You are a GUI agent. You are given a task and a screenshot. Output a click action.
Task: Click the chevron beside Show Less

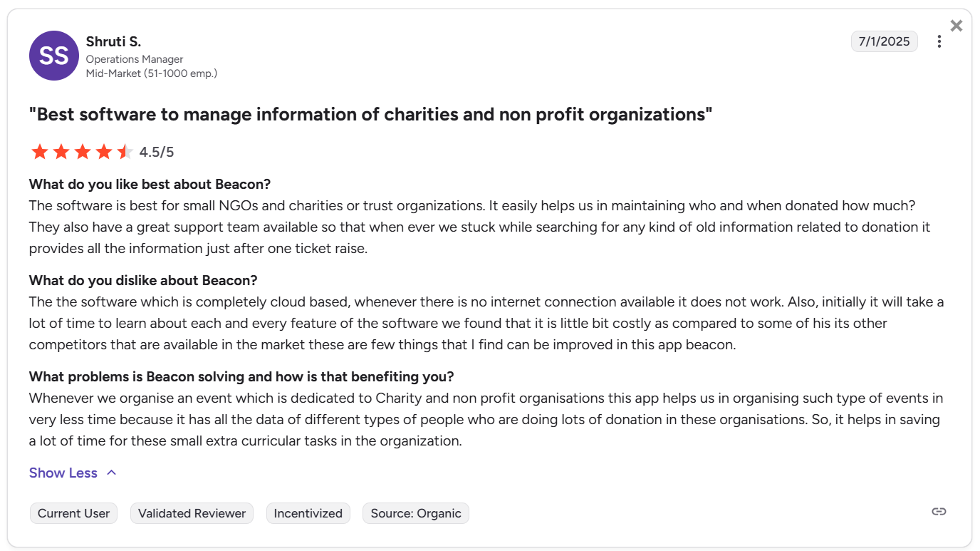coord(111,473)
